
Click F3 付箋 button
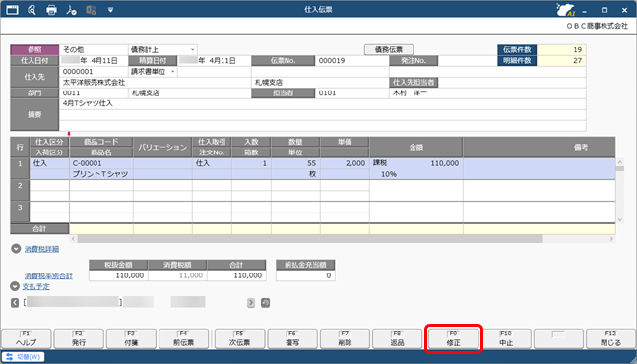click(x=131, y=338)
